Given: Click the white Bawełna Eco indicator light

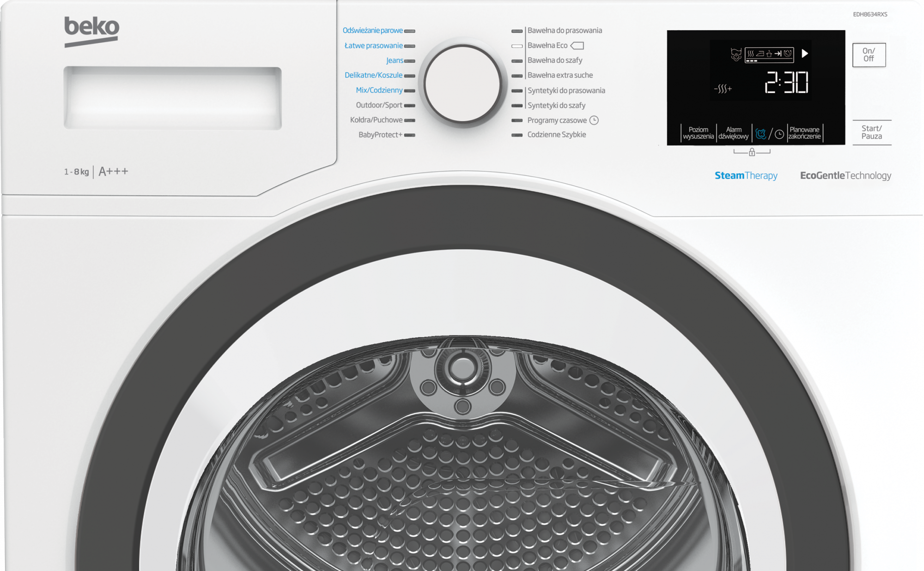Looking at the screenshot, I should (x=517, y=46).
